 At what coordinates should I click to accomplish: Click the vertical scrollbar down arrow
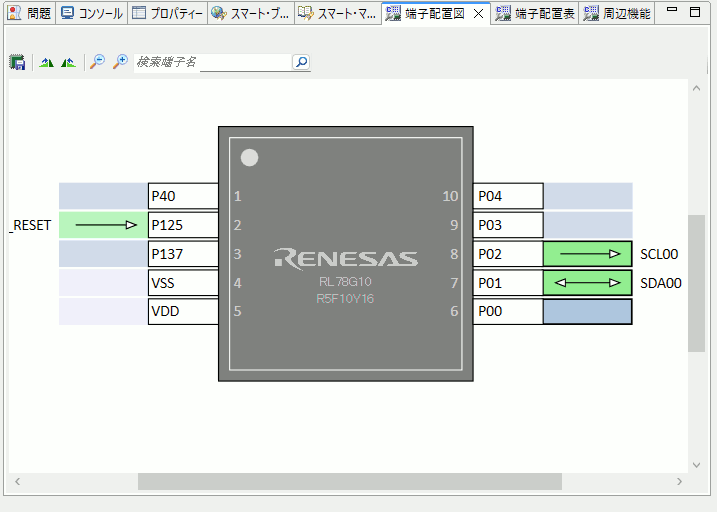click(697, 465)
